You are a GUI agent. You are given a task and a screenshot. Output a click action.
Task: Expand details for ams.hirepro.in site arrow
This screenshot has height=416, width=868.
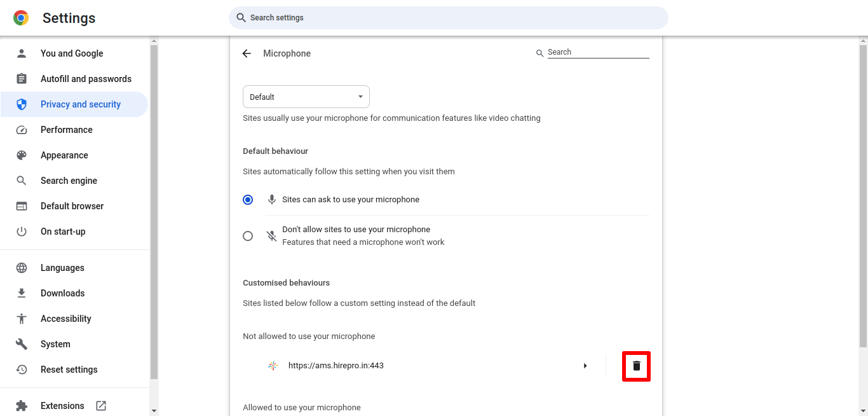585,366
